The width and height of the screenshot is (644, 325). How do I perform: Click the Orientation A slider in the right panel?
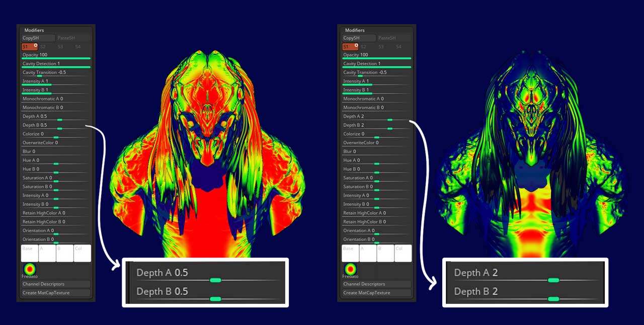coord(376,231)
